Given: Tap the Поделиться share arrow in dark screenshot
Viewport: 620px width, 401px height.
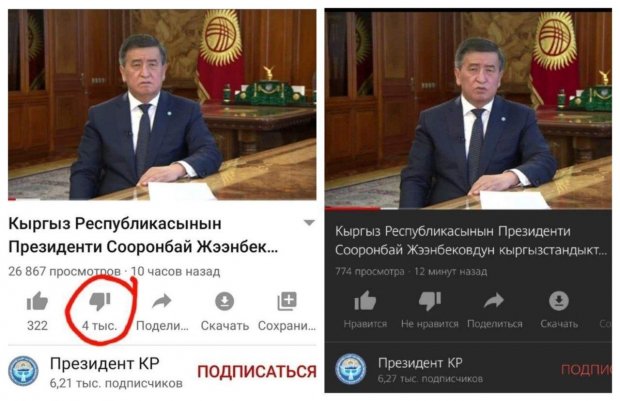Looking at the screenshot, I should tap(494, 301).
